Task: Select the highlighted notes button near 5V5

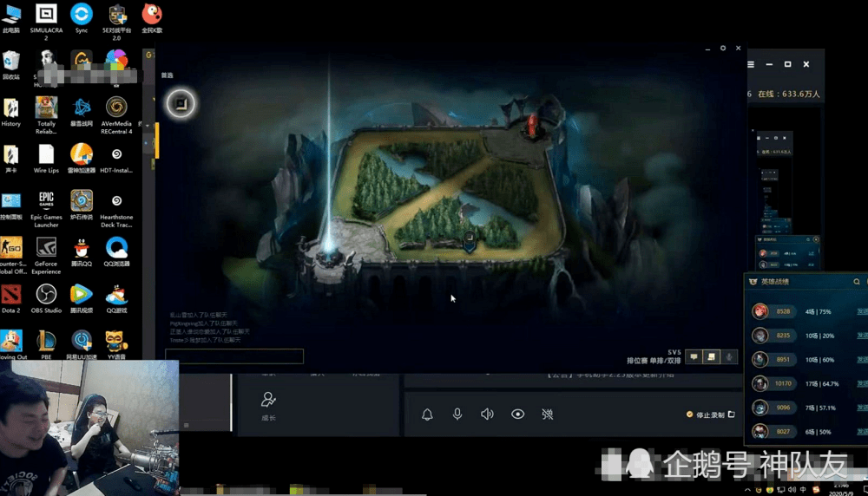Action: [x=712, y=357]
